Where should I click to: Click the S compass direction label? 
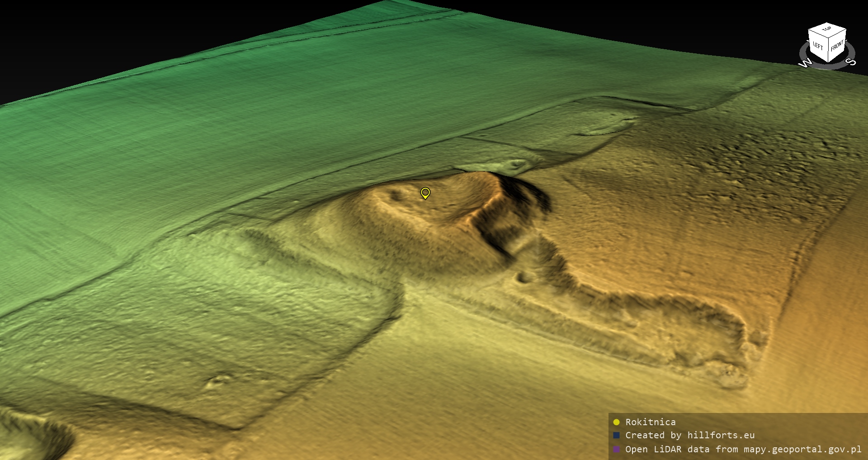point(850,62)
